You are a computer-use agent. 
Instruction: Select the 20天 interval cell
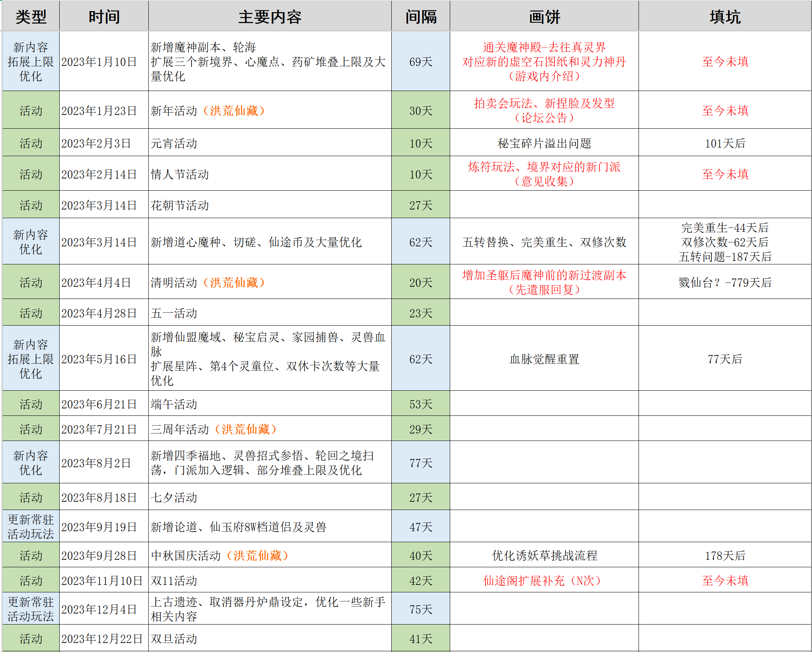(421, 282)
